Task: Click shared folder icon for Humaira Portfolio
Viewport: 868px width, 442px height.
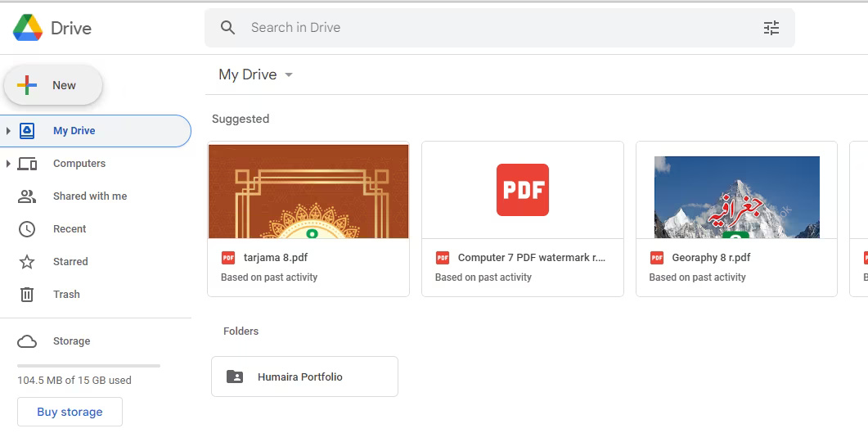Action: 235,377
